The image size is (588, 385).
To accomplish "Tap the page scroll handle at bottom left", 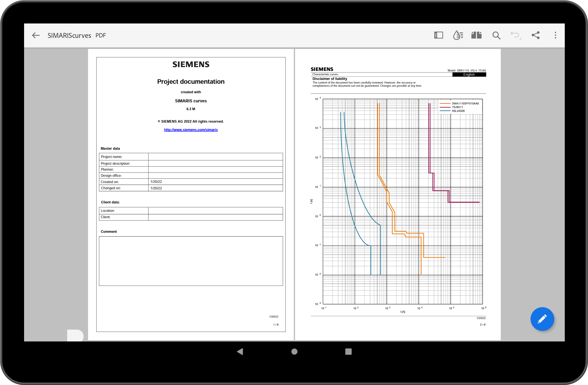I will [x=75, y=336].
